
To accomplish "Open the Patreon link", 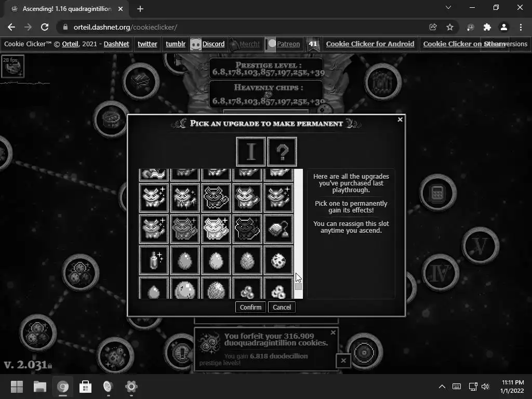I will pos(288,44).
